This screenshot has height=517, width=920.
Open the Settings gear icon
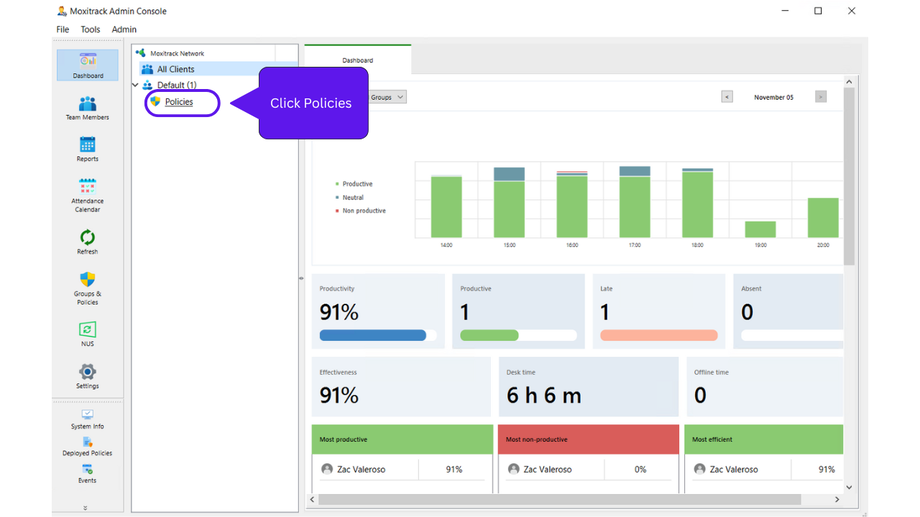click(x=87, y=375)
